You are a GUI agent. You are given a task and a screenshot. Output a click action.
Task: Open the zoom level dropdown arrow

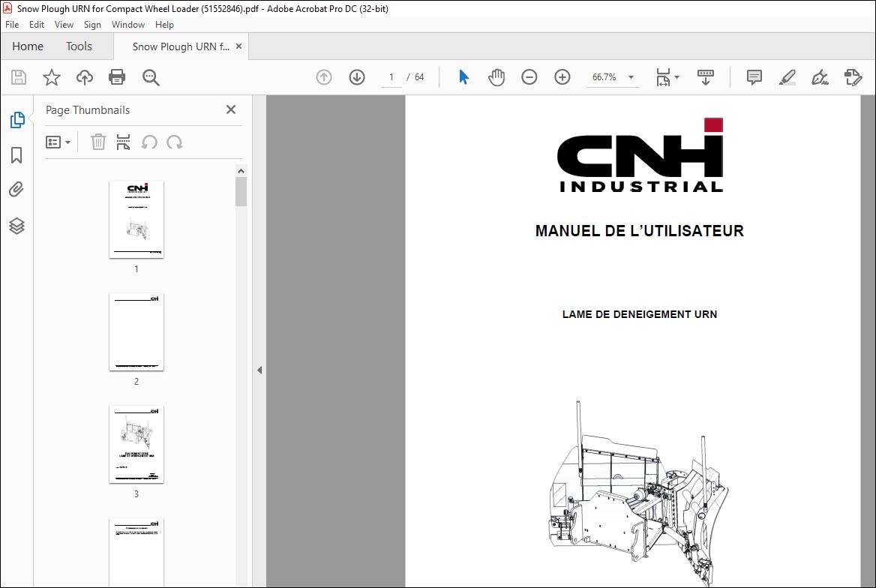pyautogui.click(x=631, y=77)
